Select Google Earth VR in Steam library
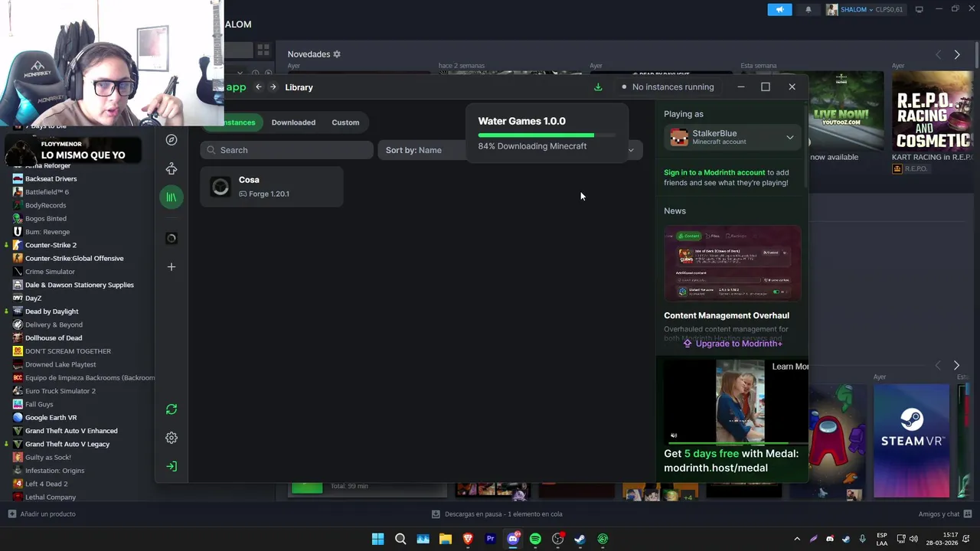Screen dimensions: 980x551 51,418
